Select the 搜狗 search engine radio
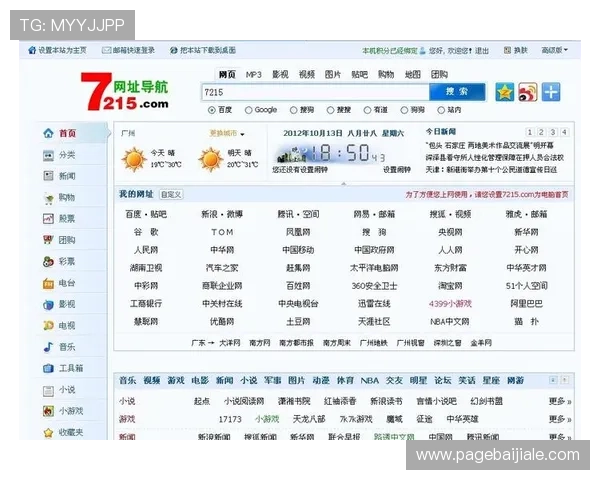The height and width of the screenshot is (480, 600). coord(293,110)
